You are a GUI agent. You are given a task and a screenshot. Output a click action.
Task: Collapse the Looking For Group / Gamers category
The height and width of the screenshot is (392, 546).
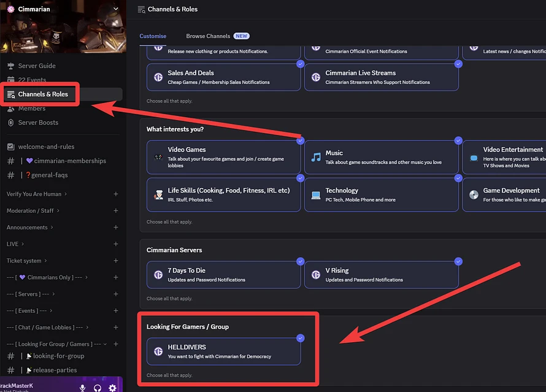(56, 344)
